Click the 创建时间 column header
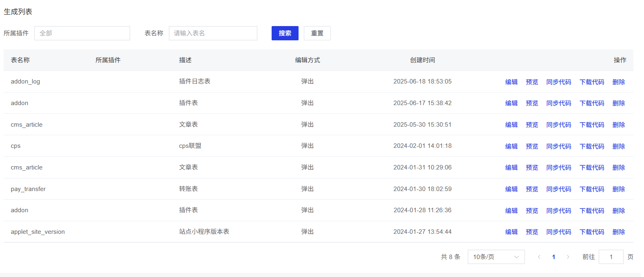Image resolution: width=644 pixels, height=277 pixels. pyautogui.click(x=422, y=60)
